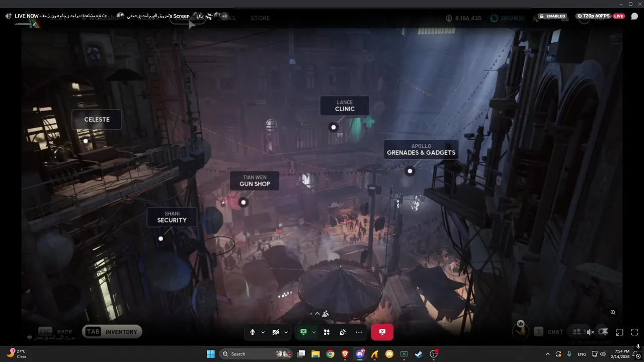
Task: Open weather widget 27°C Clear
Action: coord(16,353)
